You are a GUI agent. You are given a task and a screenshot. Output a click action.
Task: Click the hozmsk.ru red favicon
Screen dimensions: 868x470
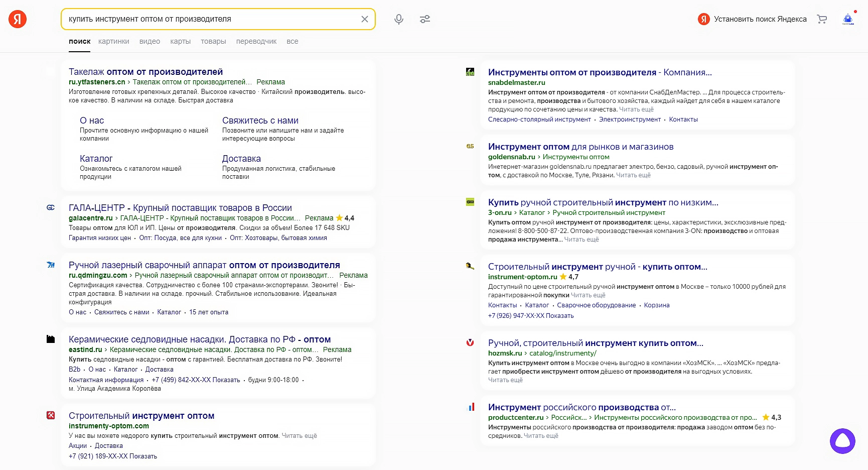(x=470, y=343)
